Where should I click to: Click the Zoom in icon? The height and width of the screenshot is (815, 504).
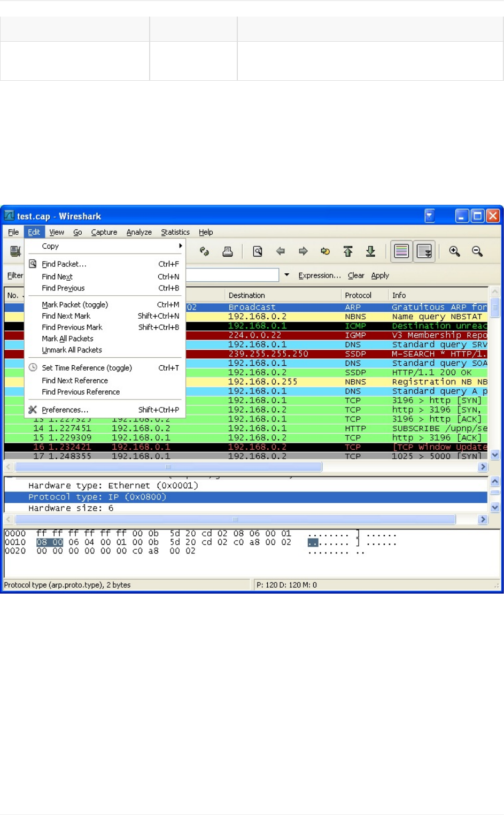click(454, 251)
